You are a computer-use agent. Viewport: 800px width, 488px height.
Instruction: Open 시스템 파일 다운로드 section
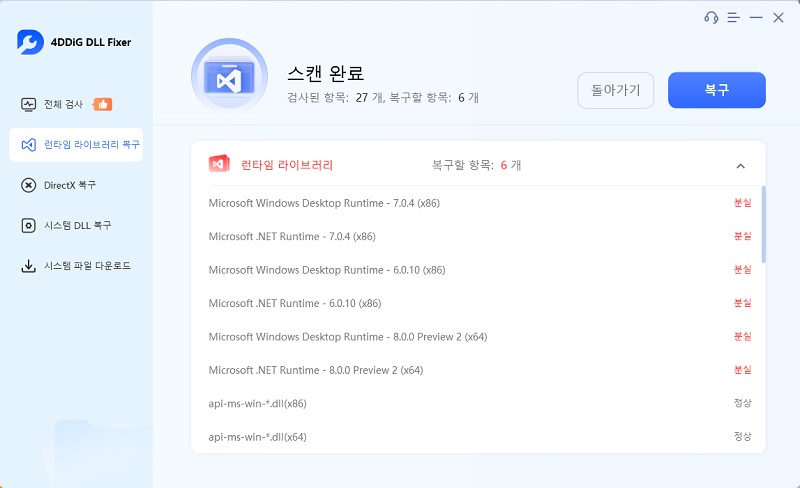pyautogui.click(x=76, y=266)
